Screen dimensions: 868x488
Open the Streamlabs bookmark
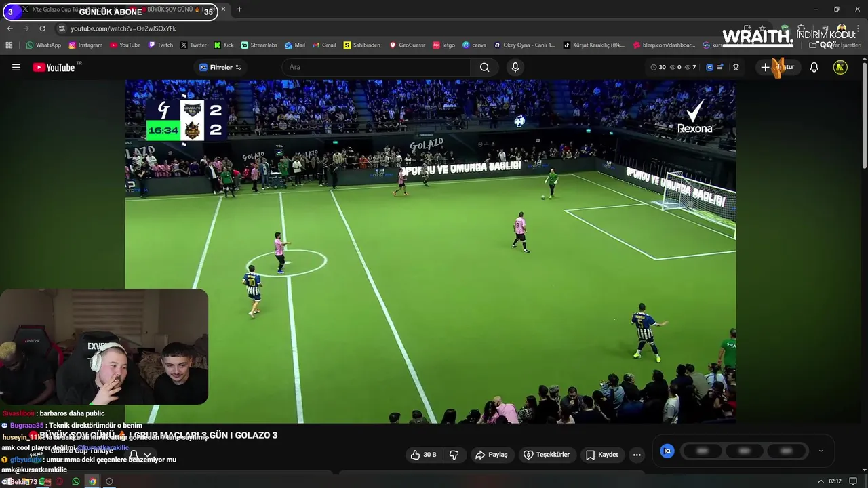tap(259, 45)
